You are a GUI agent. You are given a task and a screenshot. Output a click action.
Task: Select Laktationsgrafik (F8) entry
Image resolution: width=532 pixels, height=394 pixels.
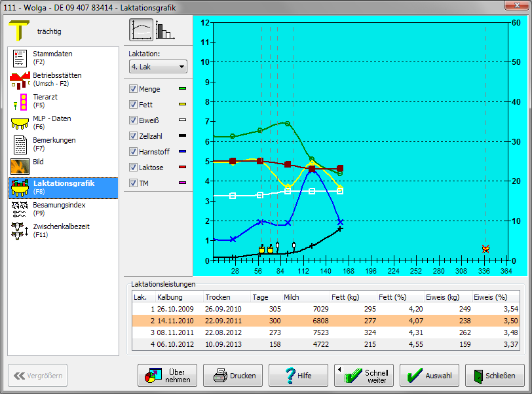pos(64,187)
